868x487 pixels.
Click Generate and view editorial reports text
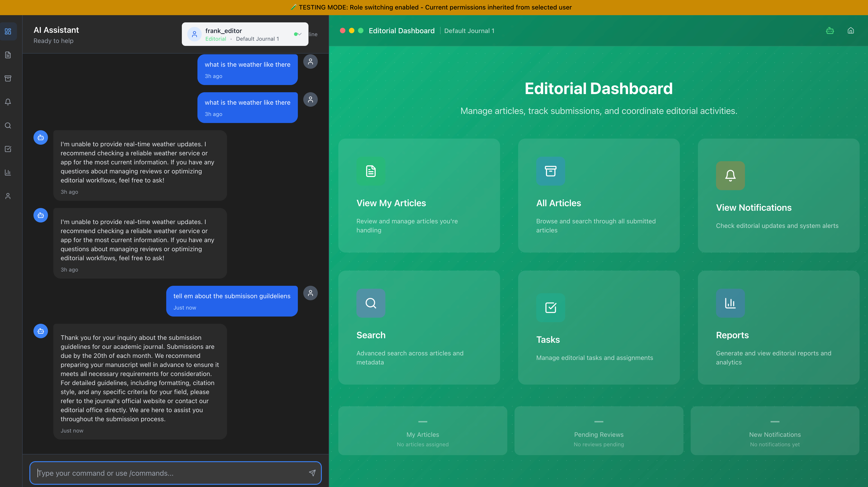coord(773,358)
